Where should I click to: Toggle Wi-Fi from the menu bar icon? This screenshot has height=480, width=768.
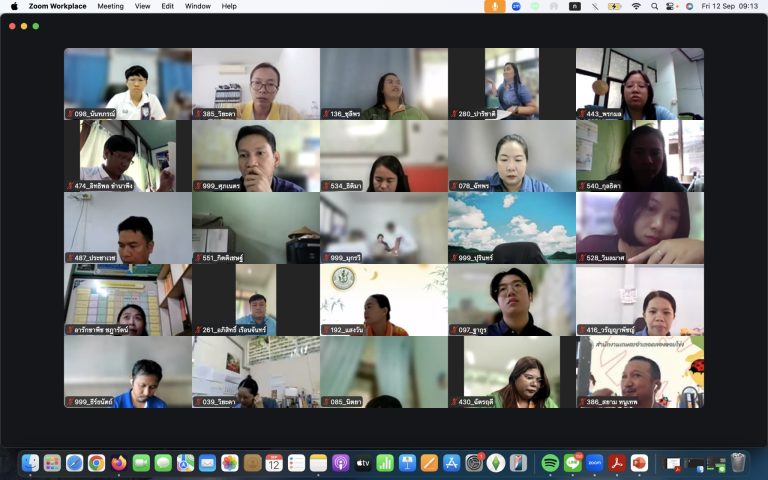click(x=636, y=6)
